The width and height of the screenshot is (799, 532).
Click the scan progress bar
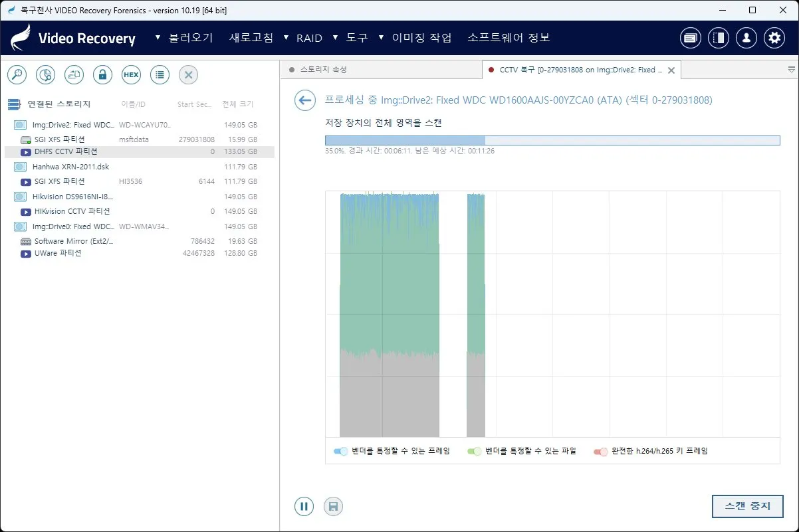552,140
